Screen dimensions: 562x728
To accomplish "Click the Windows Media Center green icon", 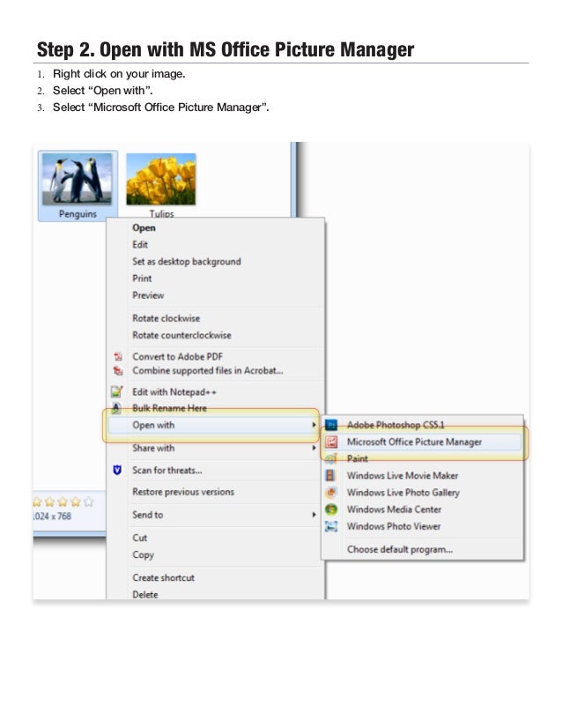I will point(331,509).
